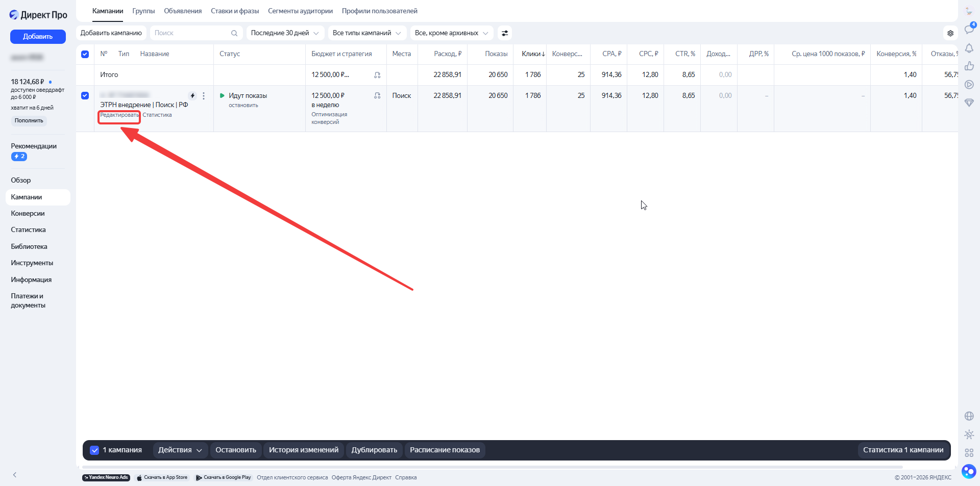Click the blue Добавить button
The image size is (980, 486).
[x=38, y=37]
